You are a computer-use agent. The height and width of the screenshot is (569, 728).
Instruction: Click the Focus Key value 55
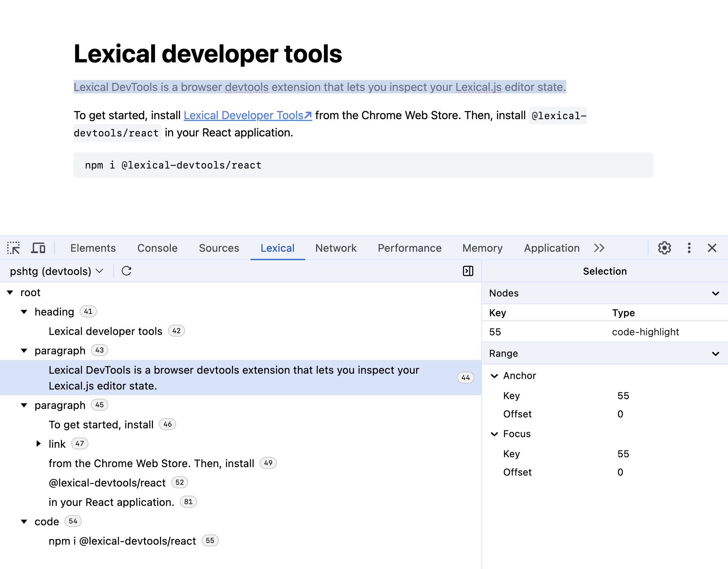(623, 454)
